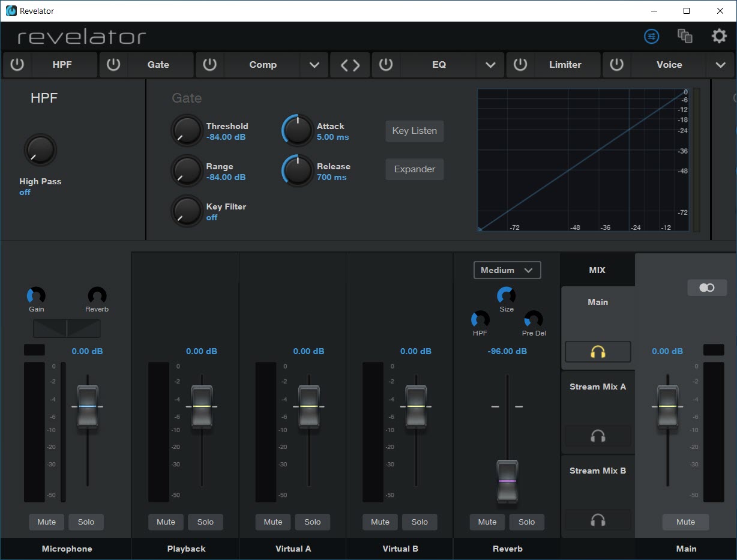This screenshot has height=560, width=737.
Task: Select the Main mix headphone button
Action: point(598,352)
